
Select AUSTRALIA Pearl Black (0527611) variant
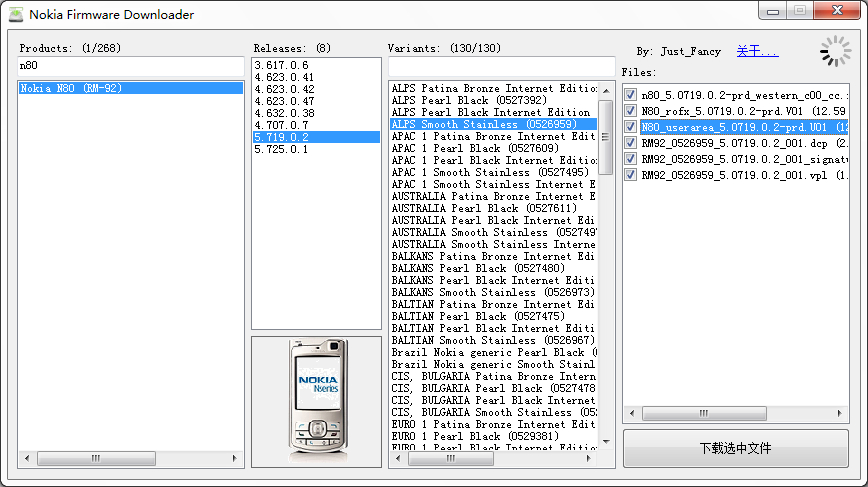[x=493, y=208]
